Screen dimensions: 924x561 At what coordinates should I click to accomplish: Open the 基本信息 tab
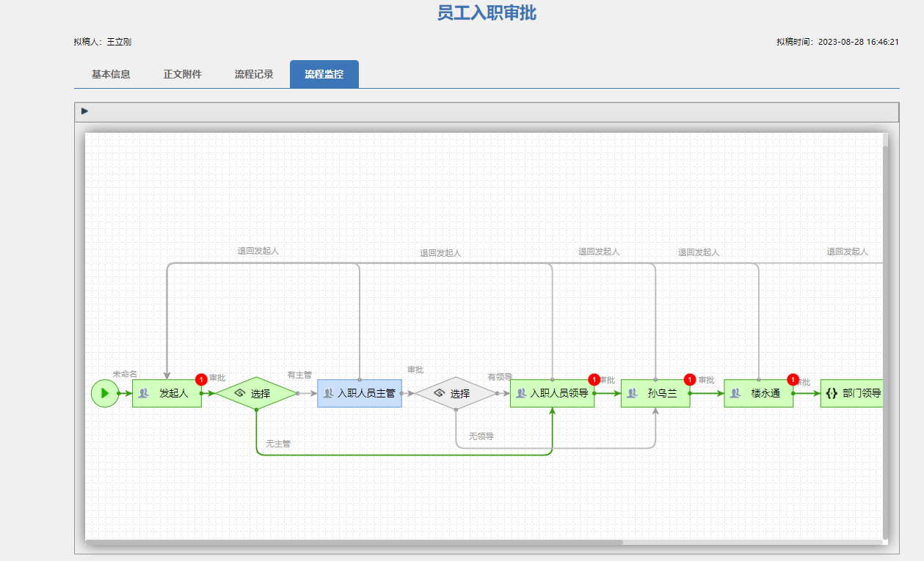pos(111,74)
